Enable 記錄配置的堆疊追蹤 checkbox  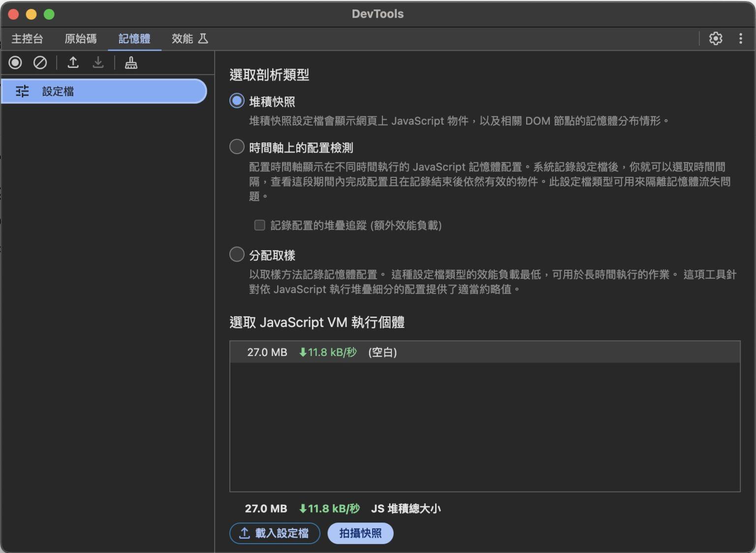click(x=259, y=225)
